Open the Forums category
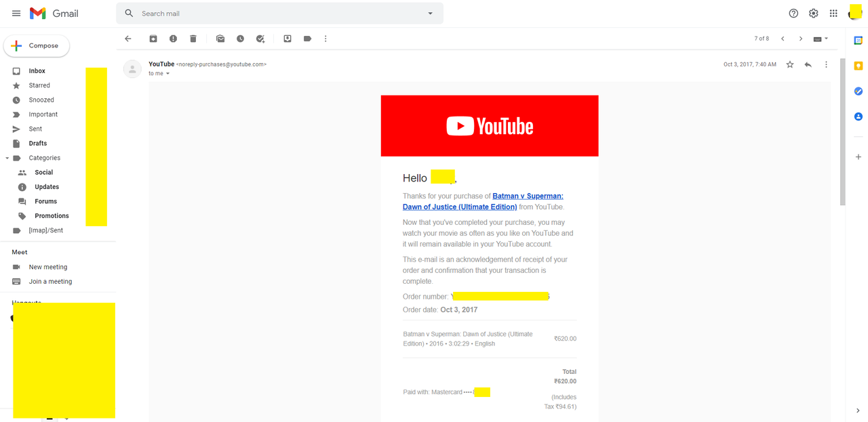Viewport: 868px width, 422px height. (45, 201)
